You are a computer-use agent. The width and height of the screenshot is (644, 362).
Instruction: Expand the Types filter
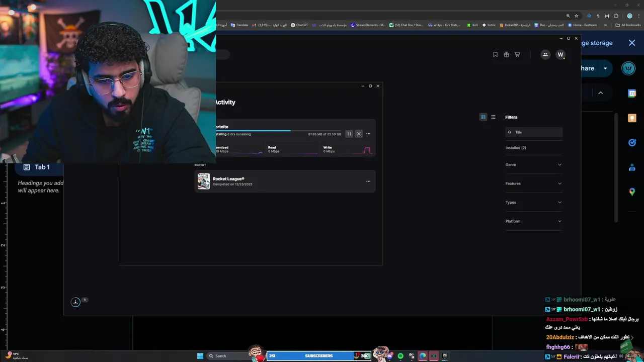(533, 202)
